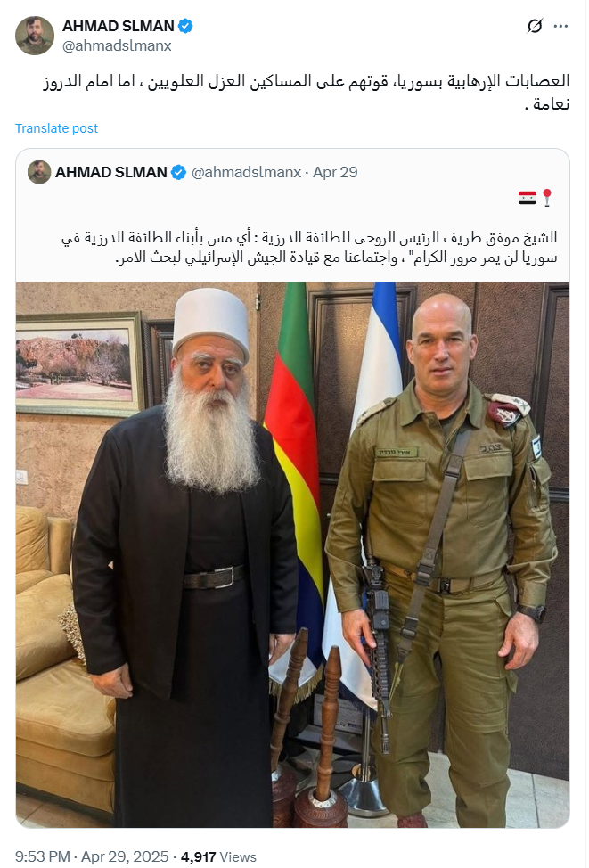Click the Syrian flag emoji in quoted post
The height and width of the screenshot is (868, 589).
pos(528,198)
